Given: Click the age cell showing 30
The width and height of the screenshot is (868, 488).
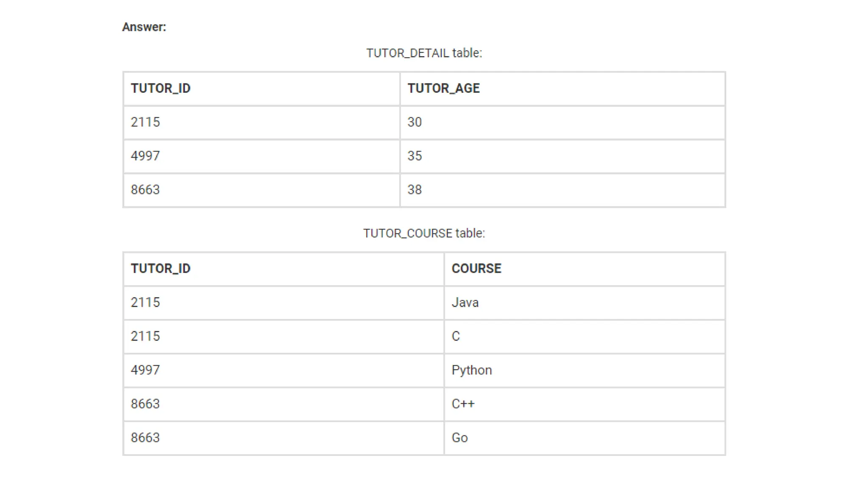Looking at the screenshot, I should [415, 122].
